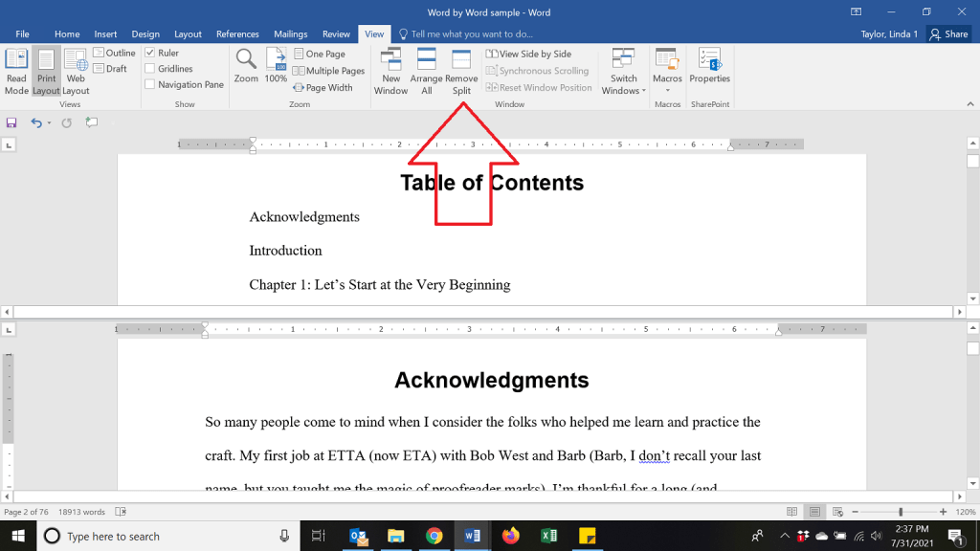Open the Undo history dropdown arrow
This screenshot has width=980, height=551.
coord(49,122)
